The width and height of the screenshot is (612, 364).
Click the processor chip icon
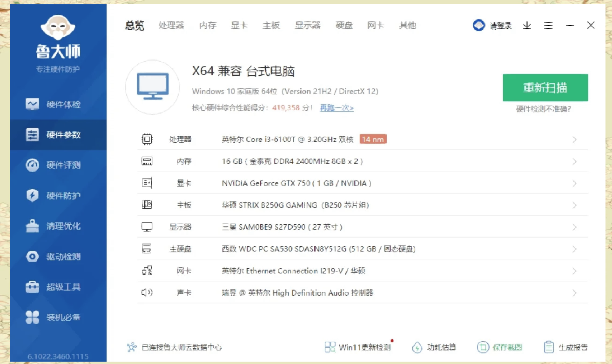point(147,139)
